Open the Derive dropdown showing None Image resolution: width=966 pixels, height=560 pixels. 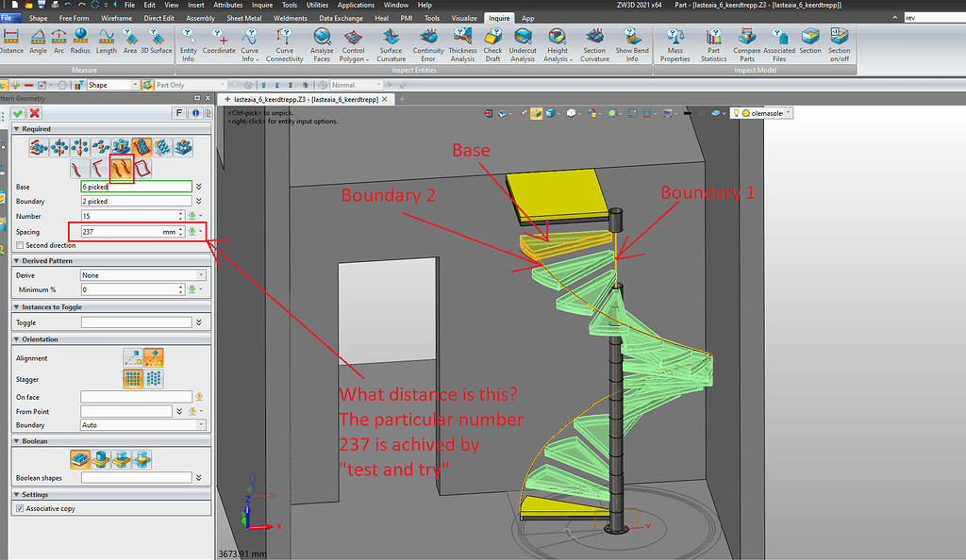click(199, 273)
